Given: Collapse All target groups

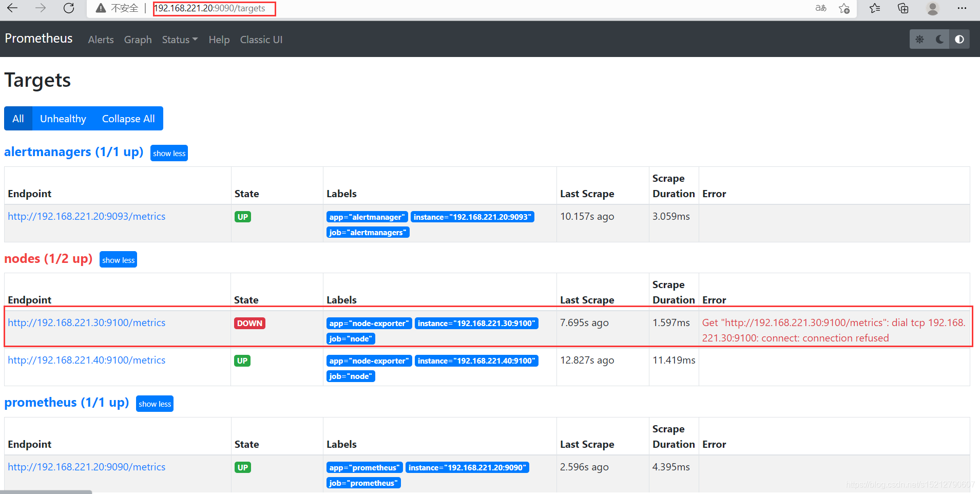Looking at the screenshot, I should 128,119.
